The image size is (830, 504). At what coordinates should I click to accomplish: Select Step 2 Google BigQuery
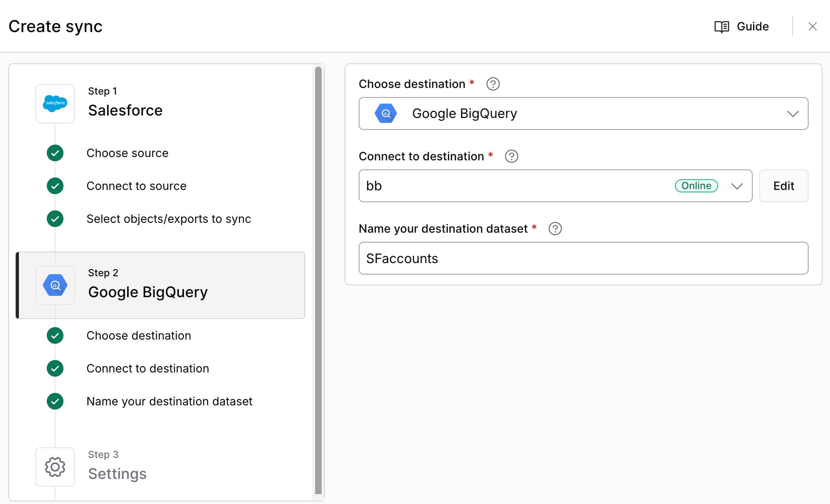pyautogui.click(x=160, y=285)
